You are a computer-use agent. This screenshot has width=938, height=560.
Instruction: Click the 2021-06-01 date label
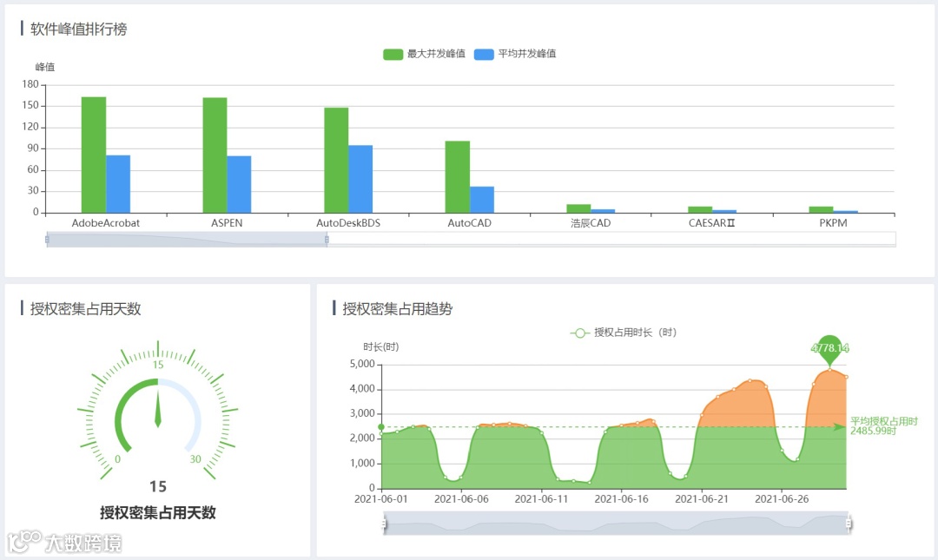381,499
